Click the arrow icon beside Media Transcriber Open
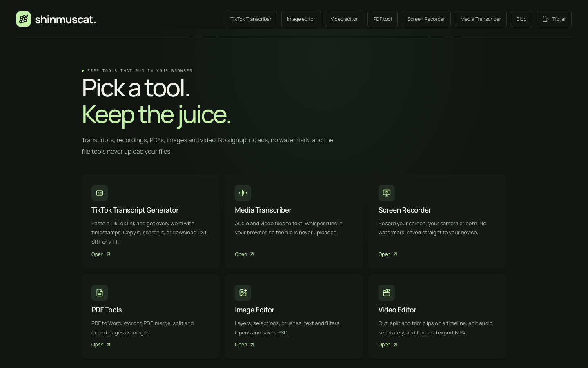 point(252,254)
